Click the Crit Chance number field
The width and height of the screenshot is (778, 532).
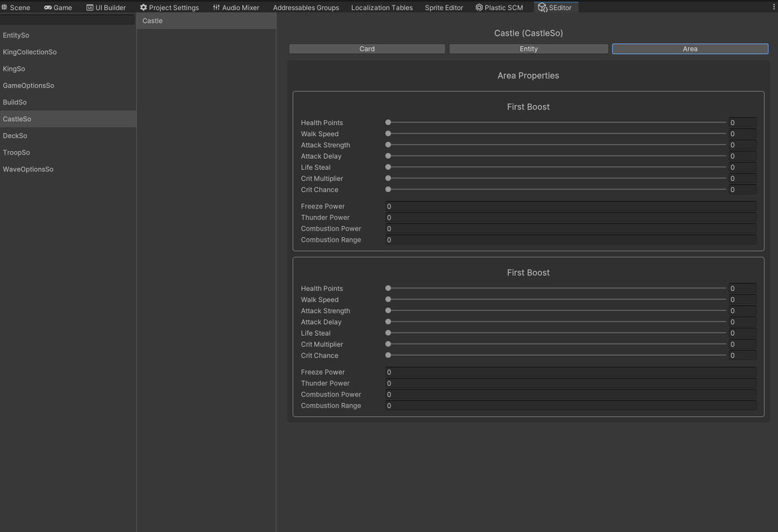click(742, 189)
